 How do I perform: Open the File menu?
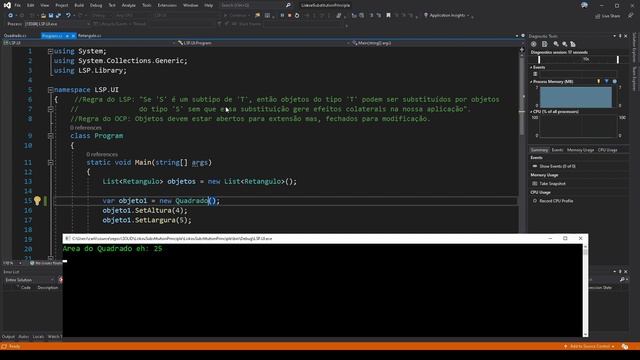click(x=17, y=5)
